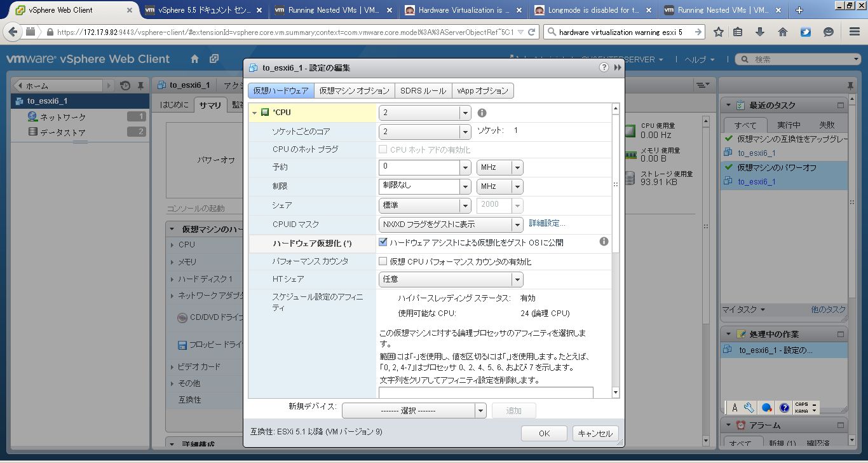The width and height of the screenshot is (868, 463).
Task: Open the My Tasks filter dropdown
Action: click(x=743, y=310)
